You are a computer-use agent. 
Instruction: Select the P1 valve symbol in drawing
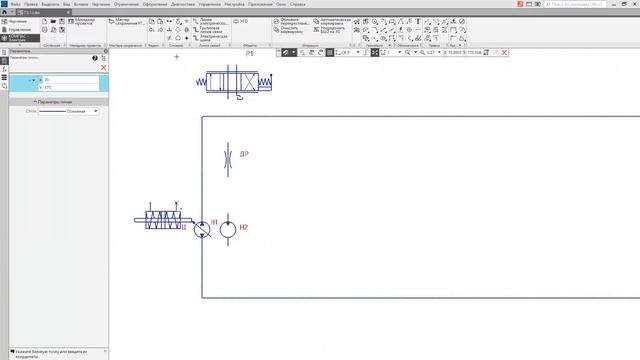[234, 82]
